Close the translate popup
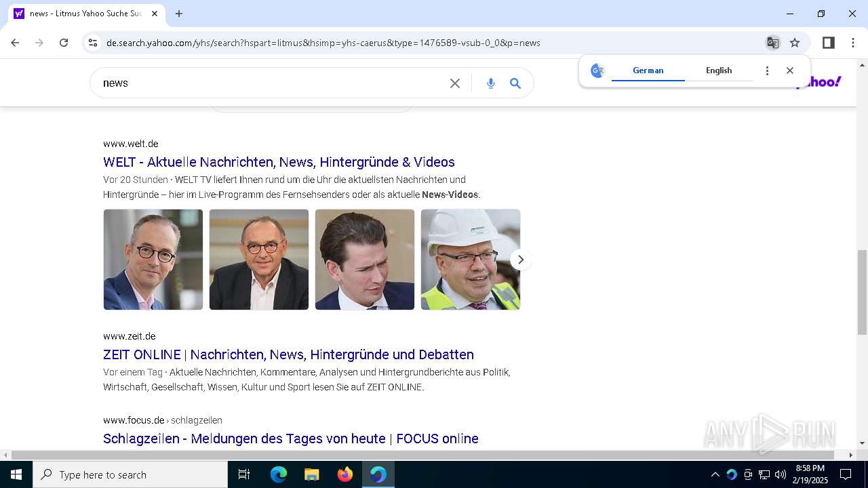Image resolution: width=868 pixels, height=488 pixels. pos(790,70)
